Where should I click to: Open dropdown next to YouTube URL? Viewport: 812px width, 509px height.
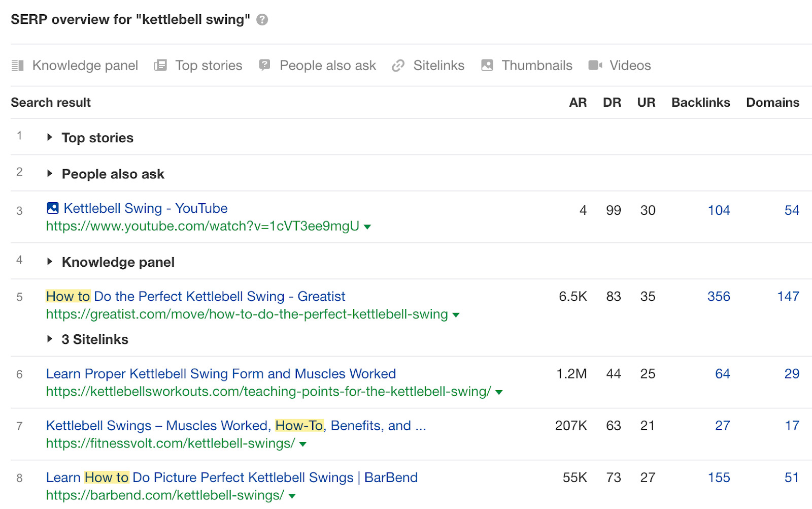pyautogui.click(x=367, y=227)
